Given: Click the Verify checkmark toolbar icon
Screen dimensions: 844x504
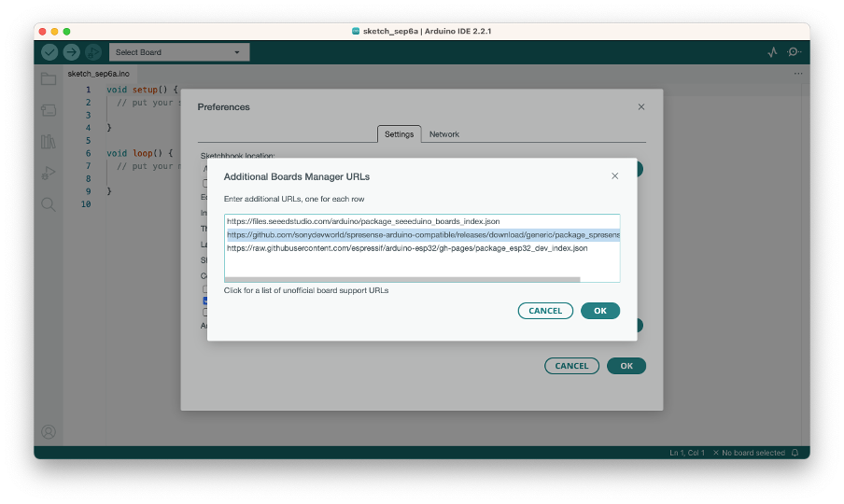Looking at the screenshot, I should 49,52.
